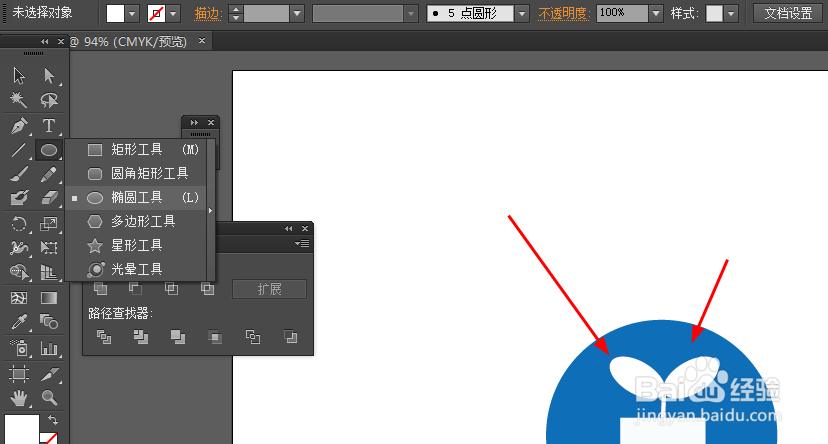The image size is (828, 444).
Task: Choose 星形工具 from the flyout
Action: tap(136, 245)
